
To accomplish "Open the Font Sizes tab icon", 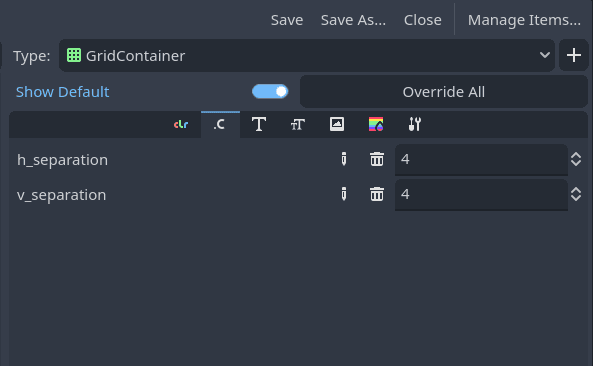I will coord(298,124).
